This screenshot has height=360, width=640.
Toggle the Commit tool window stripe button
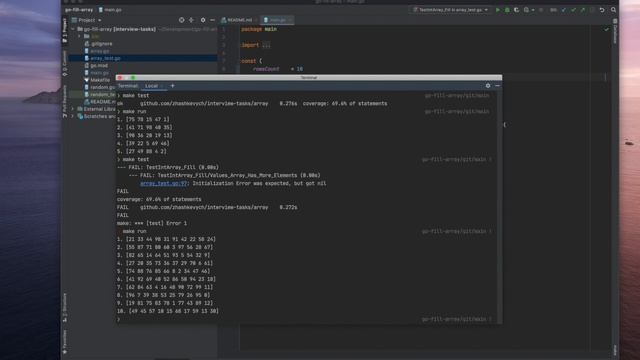click(64, 63)
